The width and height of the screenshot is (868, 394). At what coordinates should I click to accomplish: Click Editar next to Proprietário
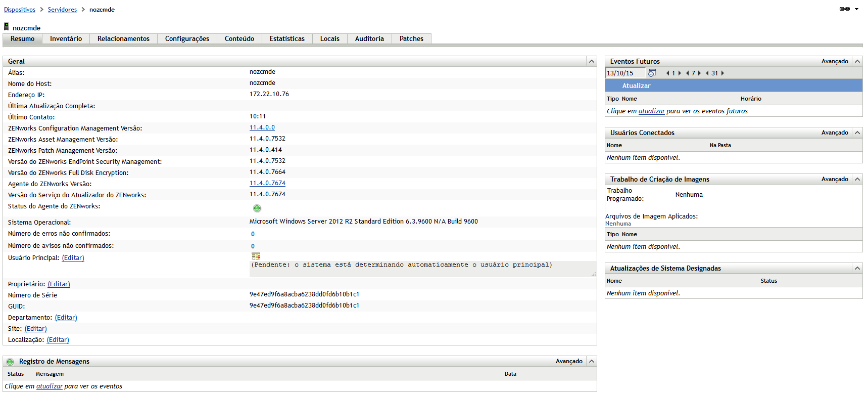[x=59, y=284]
